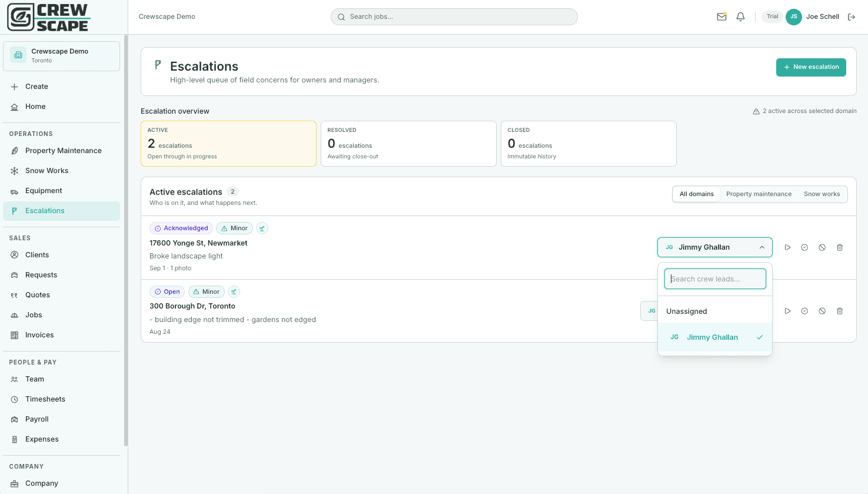Image resolution: width=868 pixels, height=494 pixels.
Task: Click the Trial badge in the header
Action: click(x=772, y=16)
